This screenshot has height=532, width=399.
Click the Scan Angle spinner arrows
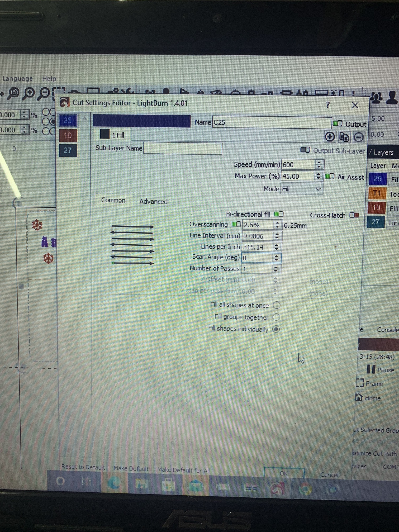tap(276, 258)
